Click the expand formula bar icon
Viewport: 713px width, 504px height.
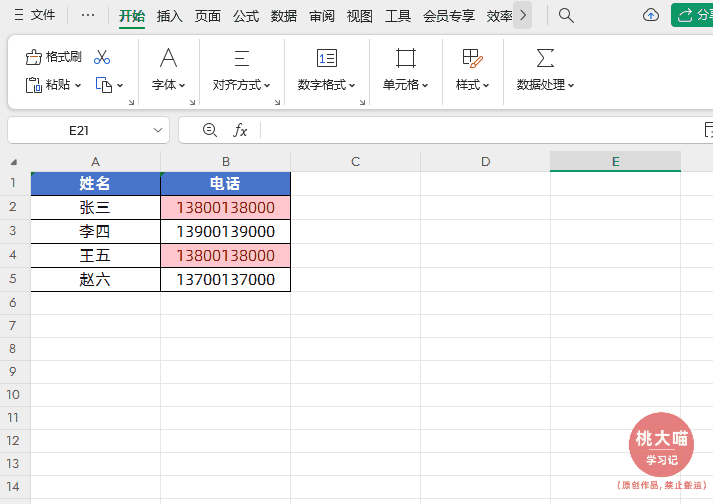708,130
